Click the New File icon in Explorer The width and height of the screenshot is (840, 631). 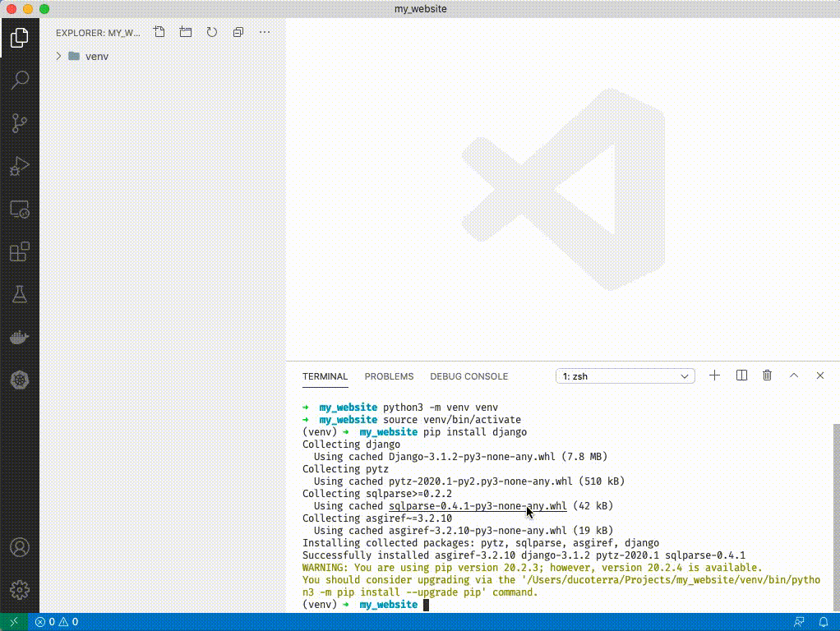159,32
